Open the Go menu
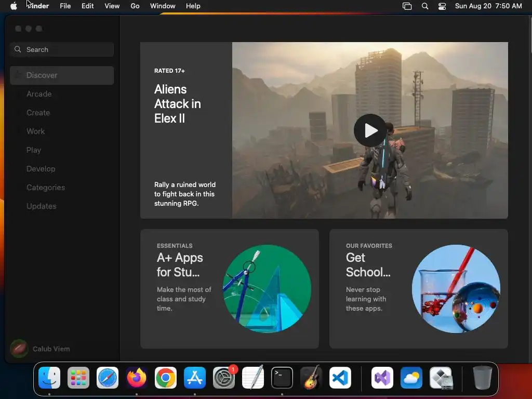The width and height of the screenshot is (532, 399). (135, 6)
